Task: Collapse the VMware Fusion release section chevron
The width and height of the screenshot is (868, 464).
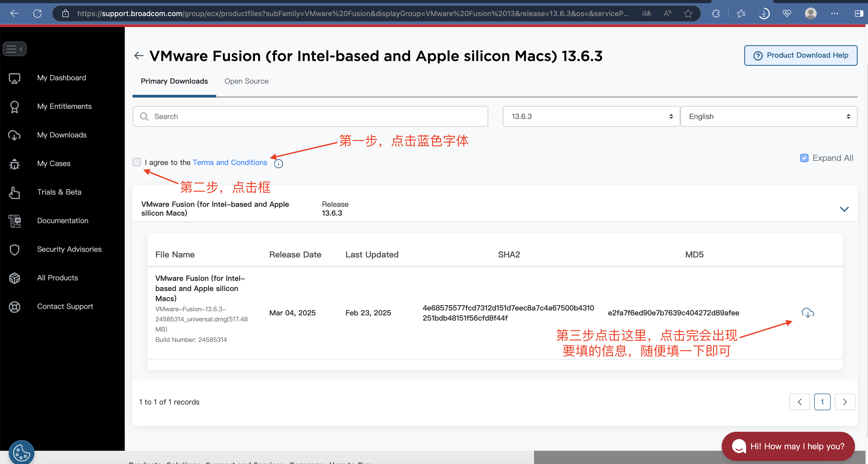Action: coord(844,209)
